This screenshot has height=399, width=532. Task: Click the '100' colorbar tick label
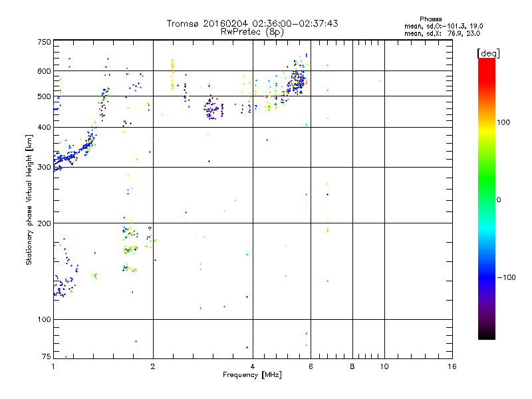pyautogui.click(x=503, y=122)
